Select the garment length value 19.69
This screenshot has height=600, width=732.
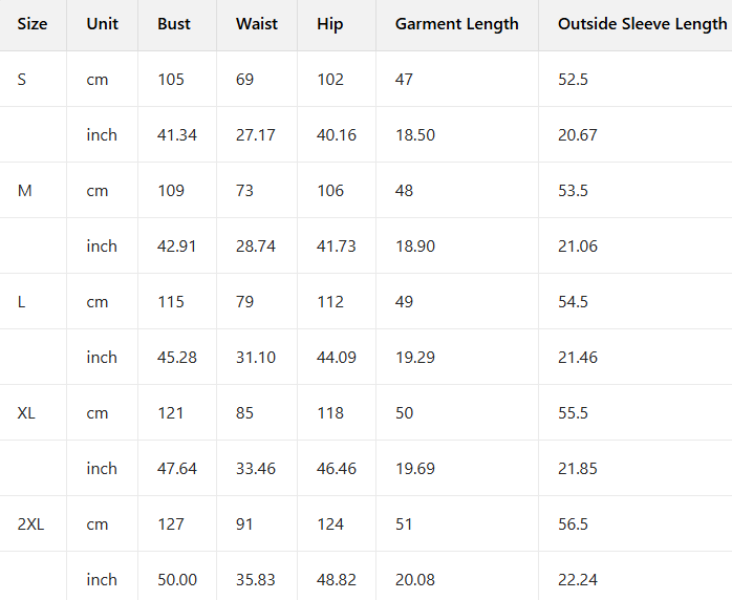coord(415,468)
